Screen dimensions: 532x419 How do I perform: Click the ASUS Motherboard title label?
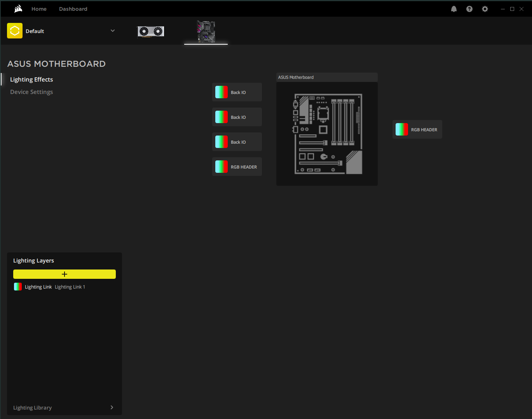296,77
